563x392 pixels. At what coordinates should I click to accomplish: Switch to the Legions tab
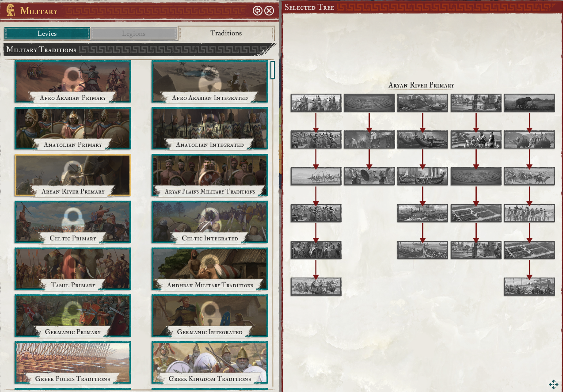click(x=134, y=34)
